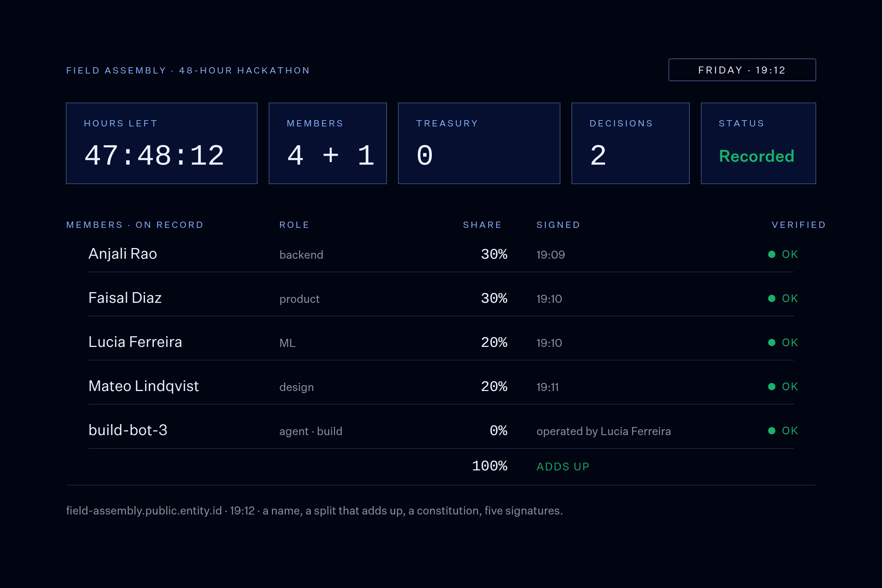The image size is (882, 588).
Task: Click the green verified dot for Faisal Diaz
Action: point(772,298)
